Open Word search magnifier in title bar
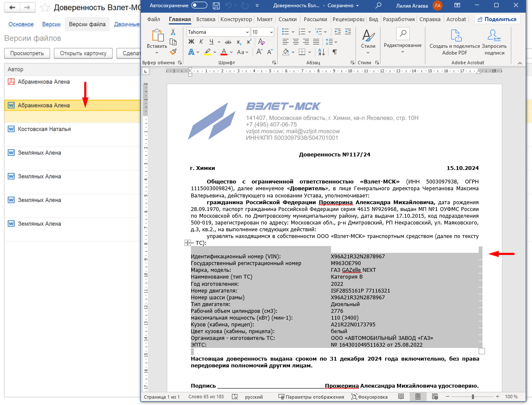 coord(378,5)
